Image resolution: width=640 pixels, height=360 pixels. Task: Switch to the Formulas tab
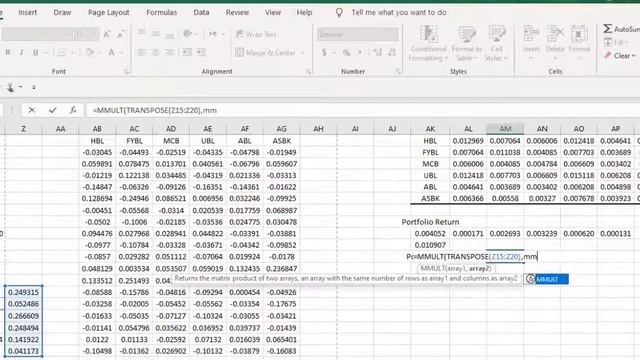click(x=162, y=12)
